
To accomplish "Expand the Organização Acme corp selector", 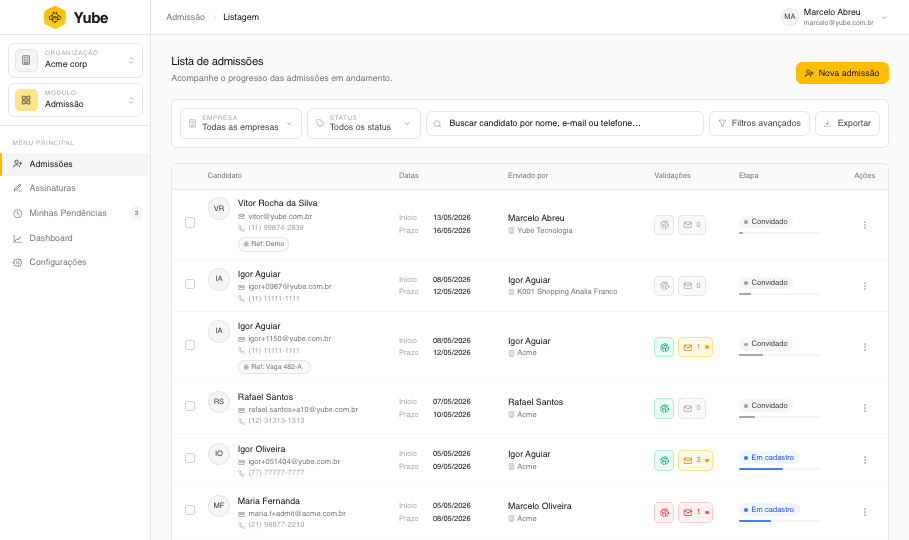I will pyautogui.click(x=75, y=60).
